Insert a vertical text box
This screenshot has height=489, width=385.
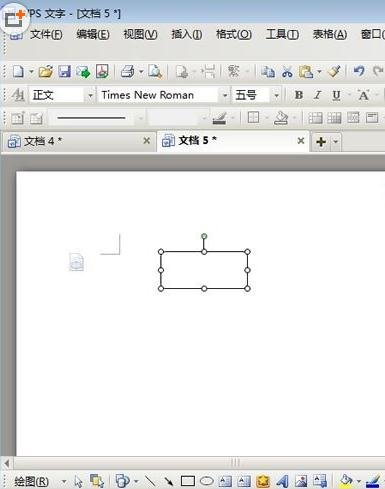pos(244,481)
